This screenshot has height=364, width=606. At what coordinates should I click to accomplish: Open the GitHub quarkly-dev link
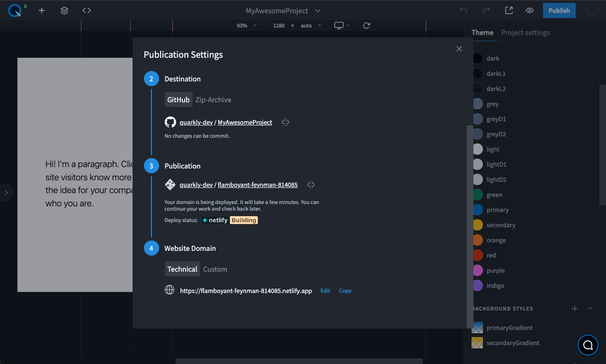coord(196,122)
